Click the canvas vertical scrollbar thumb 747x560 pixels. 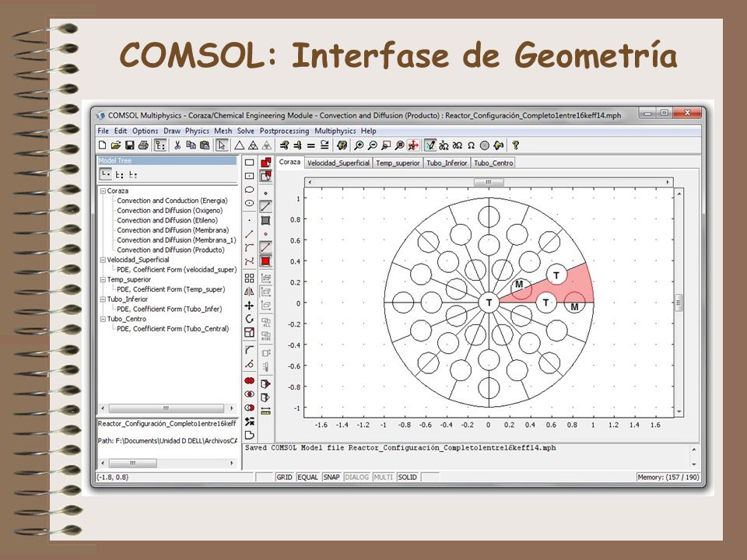tap(679, 303)
